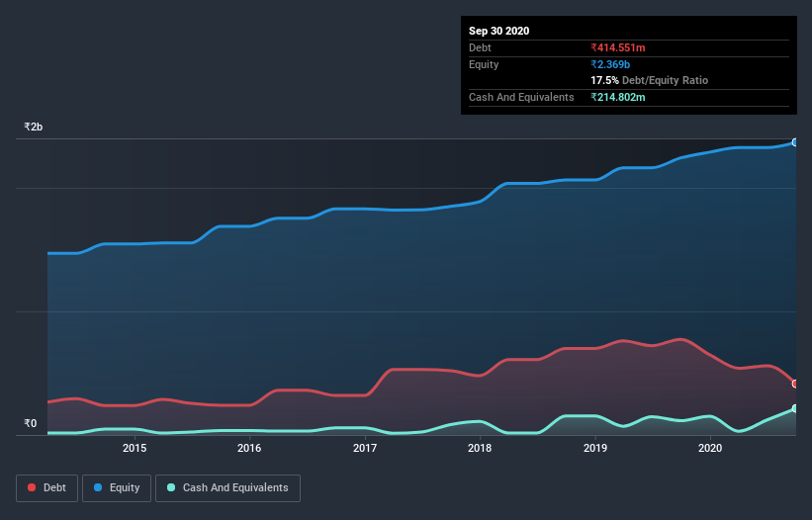Click the blue Equity legend dot
The image size is (812, 520).
coord(98,487)
